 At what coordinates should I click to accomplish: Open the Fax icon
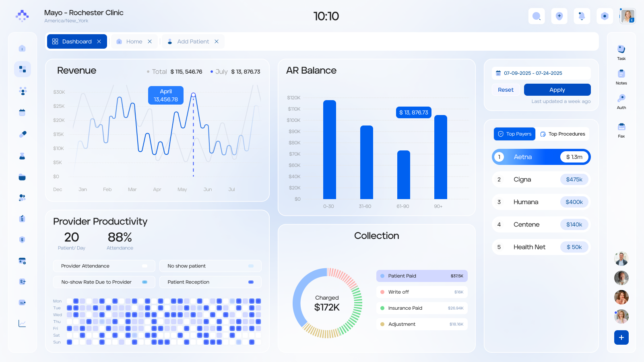coord(621,127)
